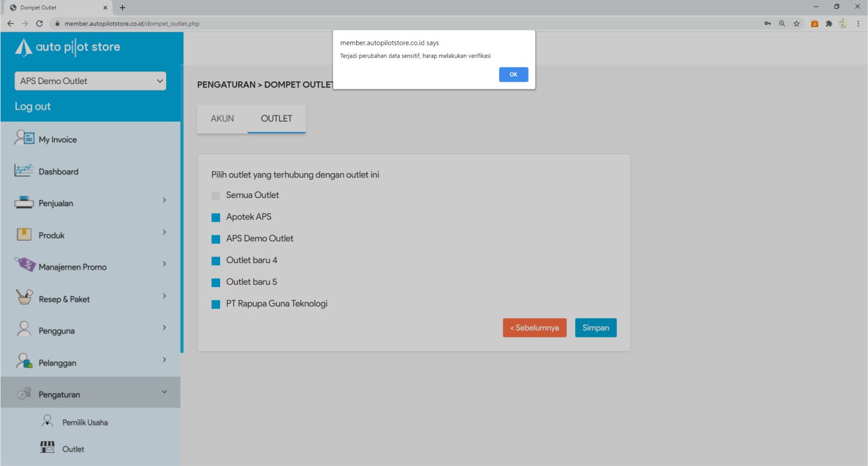Uncheck the Apotek APS checkbox
The image size is (868, 466).
click(216, 218)
